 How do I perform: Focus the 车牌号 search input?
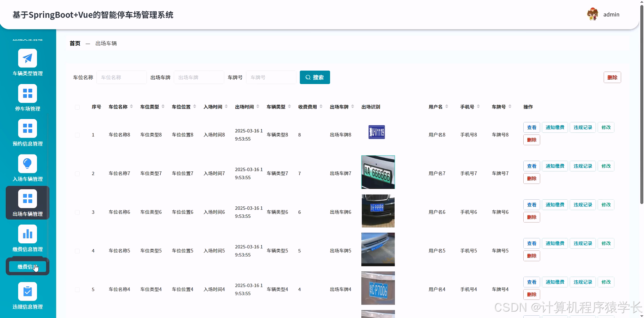point(271,77)
